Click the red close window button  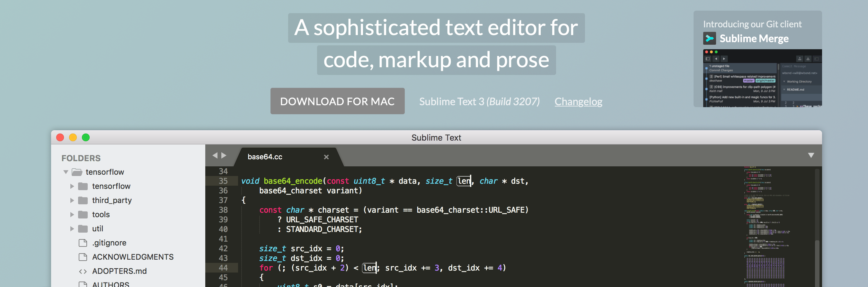click(60, 137)
